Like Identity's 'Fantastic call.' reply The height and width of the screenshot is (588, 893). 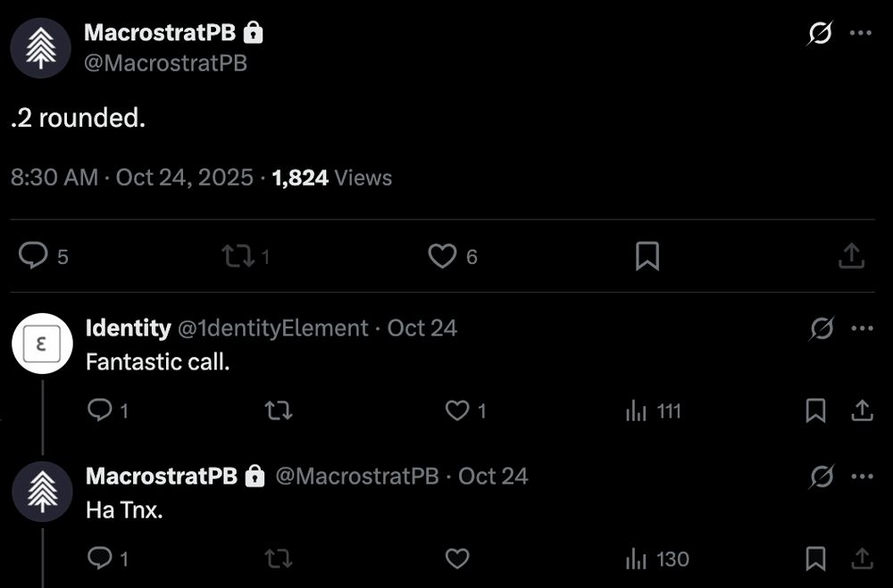tap(457, 410)
